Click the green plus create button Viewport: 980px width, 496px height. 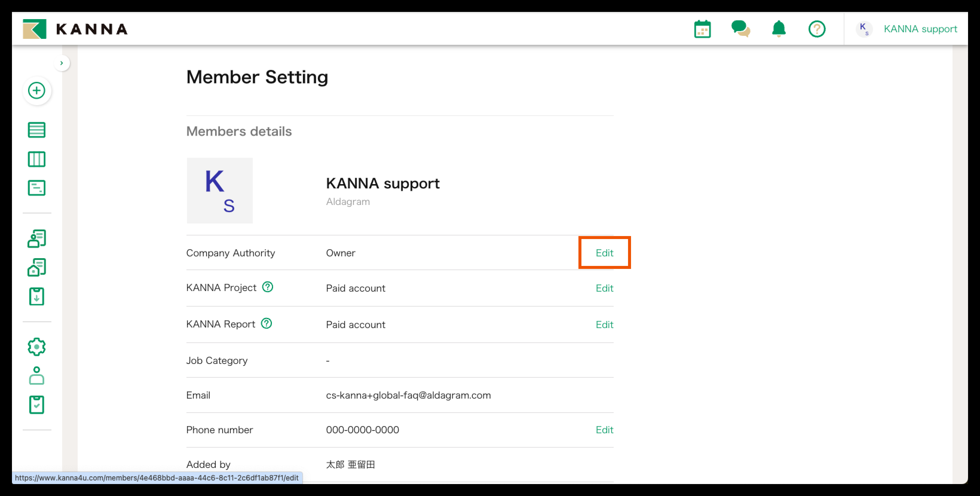[x=37, y=91]
